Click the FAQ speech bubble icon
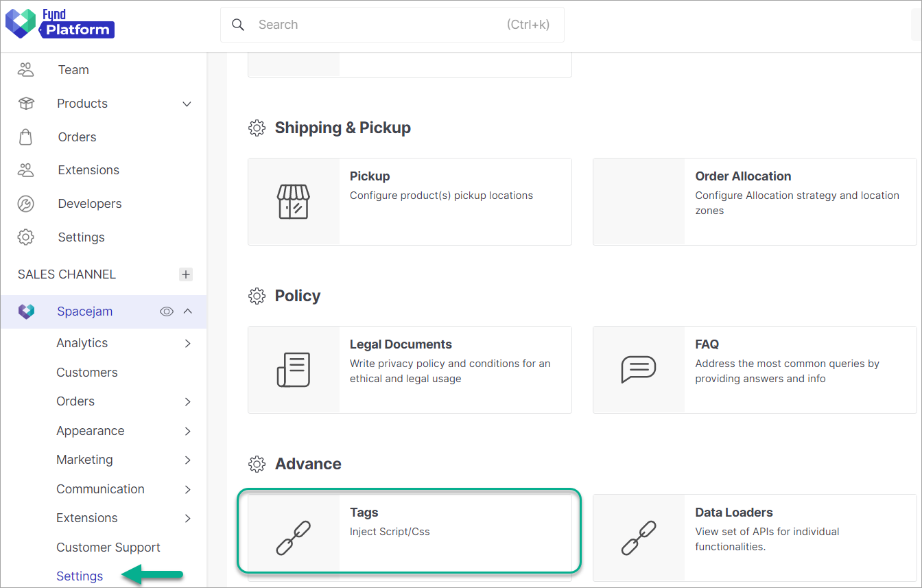This screenshot has width=922, height=588. [639, 370]
